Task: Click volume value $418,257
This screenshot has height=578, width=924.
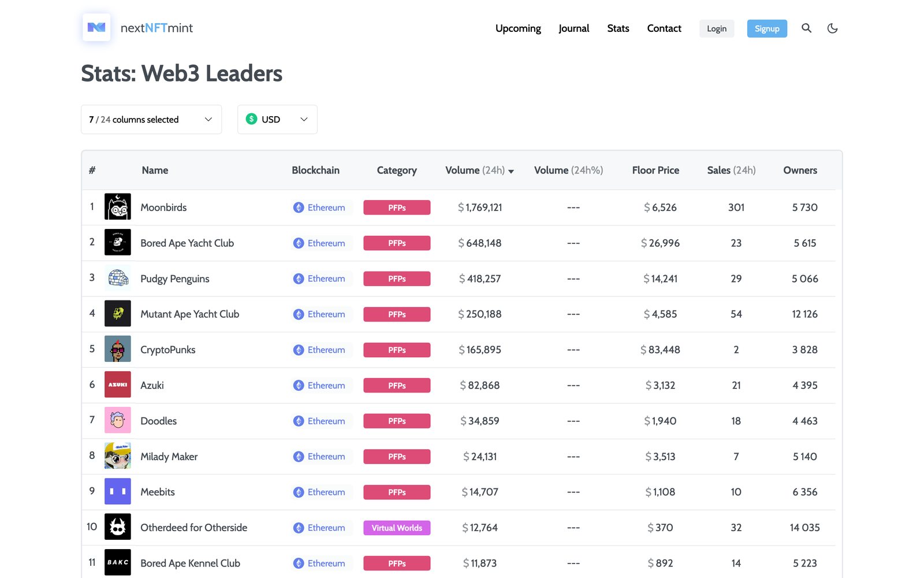Action: click(480, 279)
